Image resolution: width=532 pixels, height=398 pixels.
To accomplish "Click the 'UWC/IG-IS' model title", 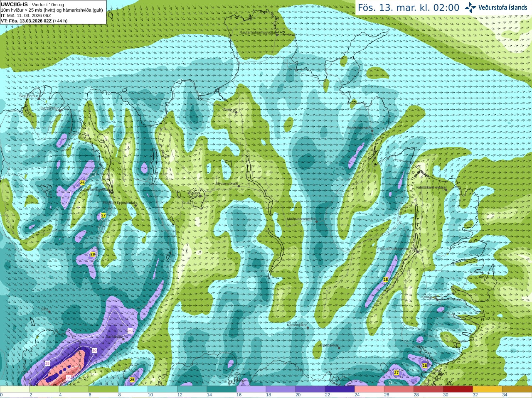I will [14, 5].
